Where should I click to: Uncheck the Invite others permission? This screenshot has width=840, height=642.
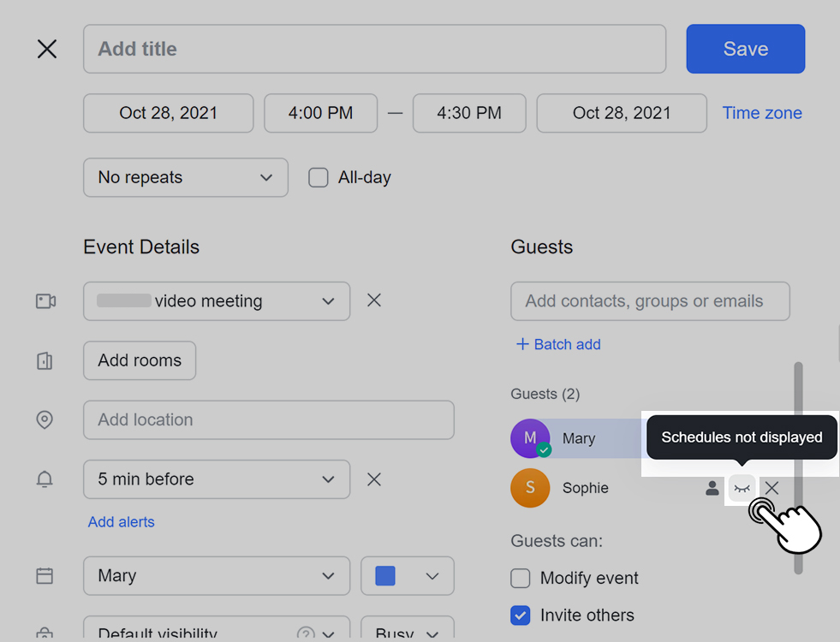pos(521,615)
